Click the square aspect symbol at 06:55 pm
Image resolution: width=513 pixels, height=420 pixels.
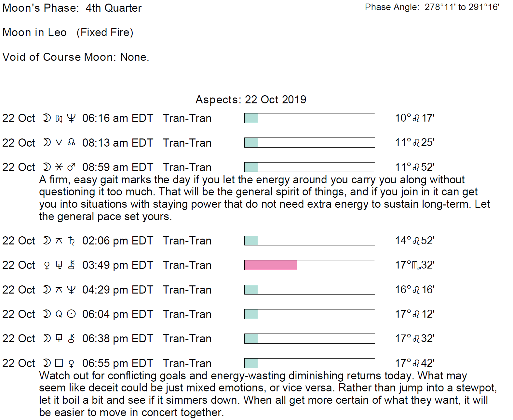(59, 363)
